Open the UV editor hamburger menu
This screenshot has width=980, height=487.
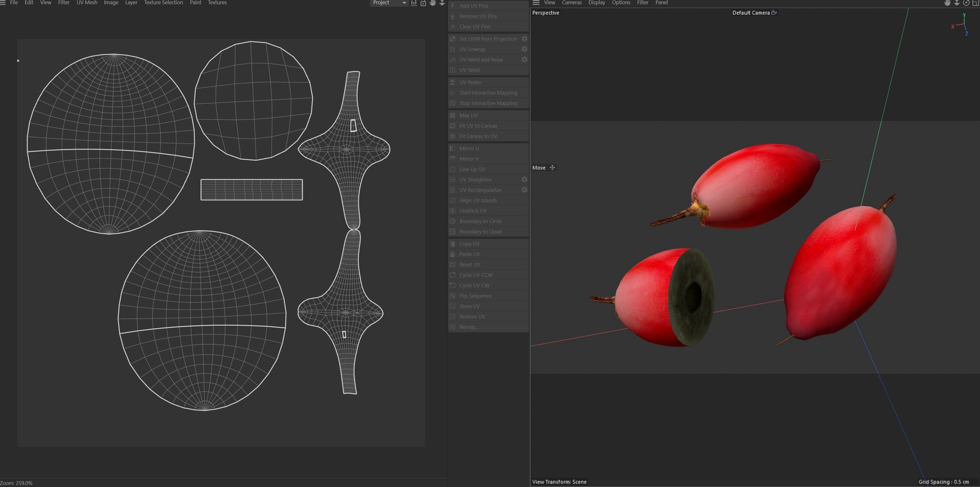tap(3, 3)
